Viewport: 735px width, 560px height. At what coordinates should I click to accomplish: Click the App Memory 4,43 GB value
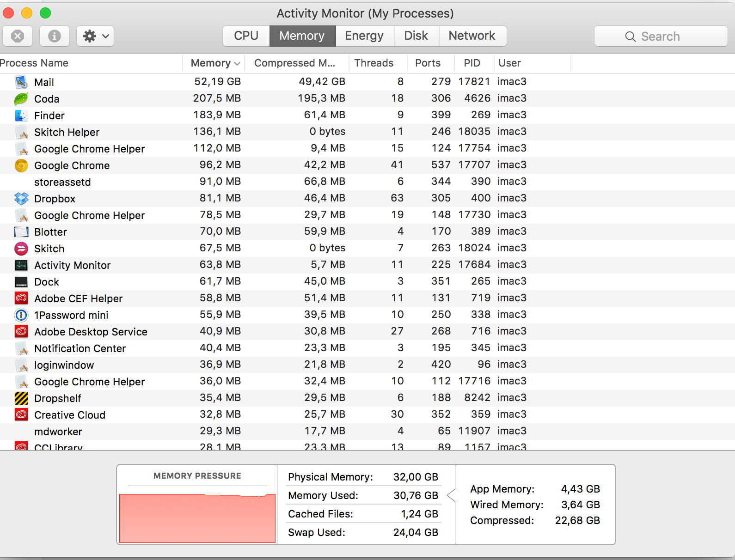click(x=581, y=489)
